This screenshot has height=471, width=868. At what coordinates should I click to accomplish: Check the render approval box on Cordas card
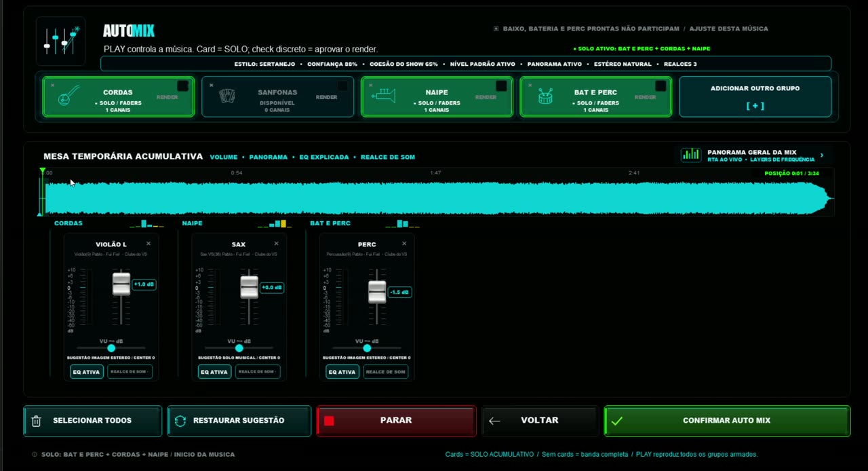(183, 86)
